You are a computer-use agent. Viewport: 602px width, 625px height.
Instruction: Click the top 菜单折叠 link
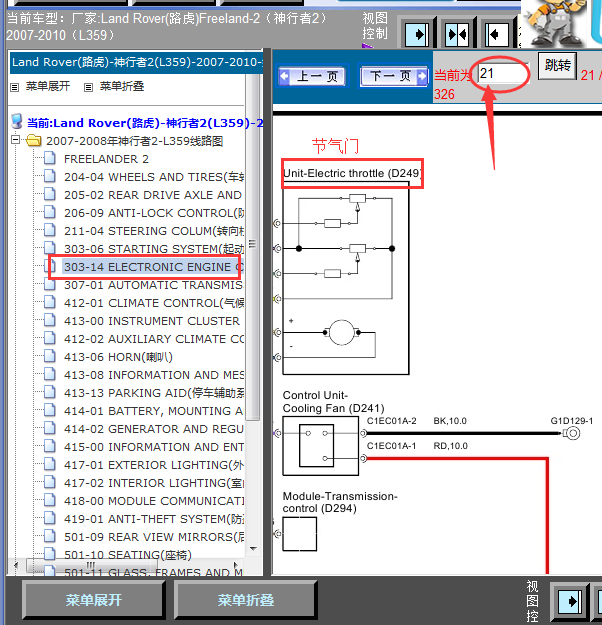click(x=122, y=86)
